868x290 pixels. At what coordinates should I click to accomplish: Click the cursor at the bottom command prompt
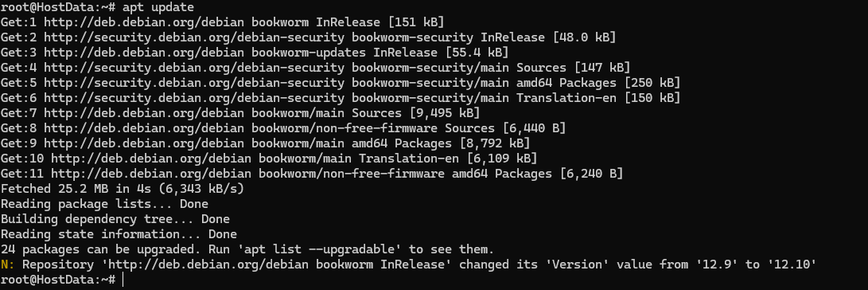pyautogui.click(x=123, y=280)
